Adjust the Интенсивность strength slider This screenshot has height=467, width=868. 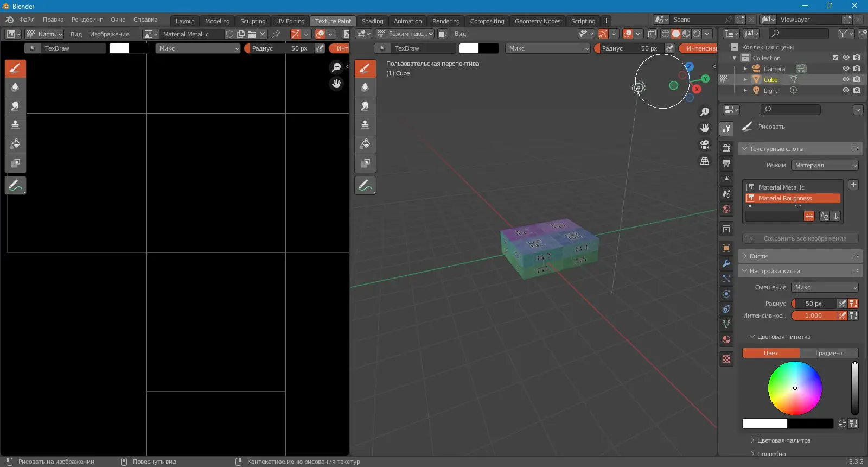(813, 315)
